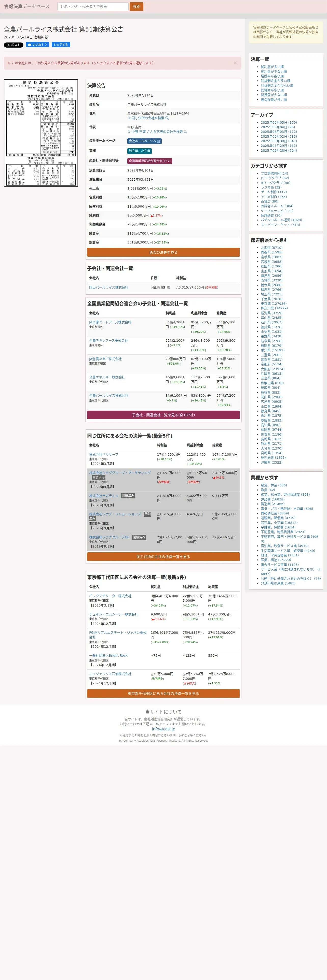The image size is (327, 980).
Task: Select prefecture 大阪府 (23934)
Action: (272, 369)
